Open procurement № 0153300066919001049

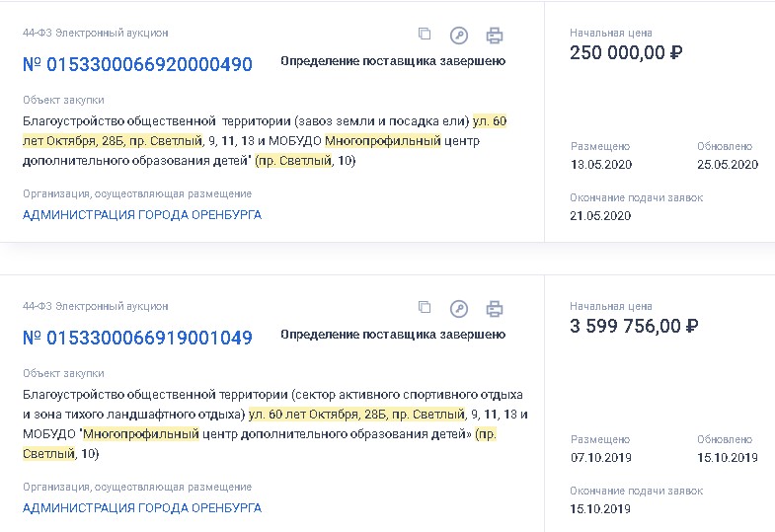click(x=137, y=339)
